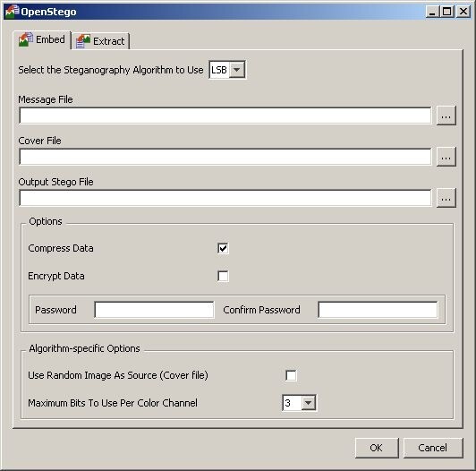The height and width of the screenshot is (471, 476).
Task: Open the Extract tab
Action: 101,41
